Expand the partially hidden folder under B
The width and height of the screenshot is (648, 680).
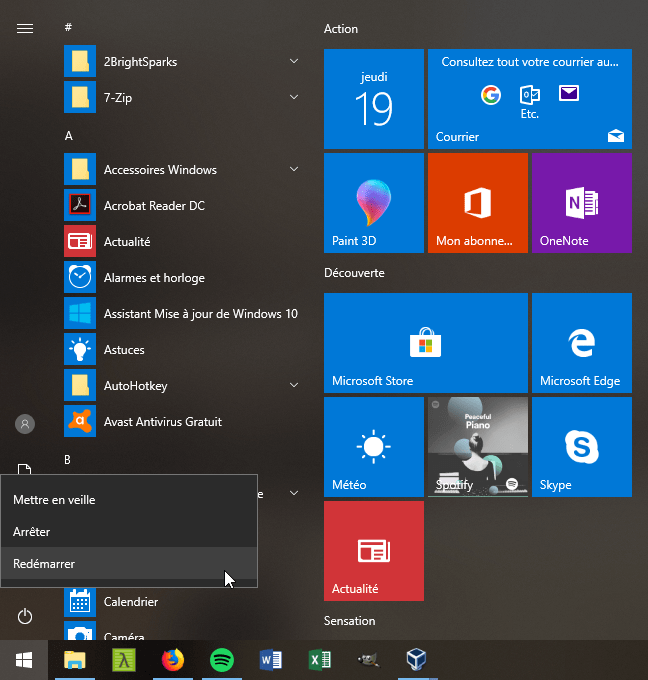tap(294, 493)
